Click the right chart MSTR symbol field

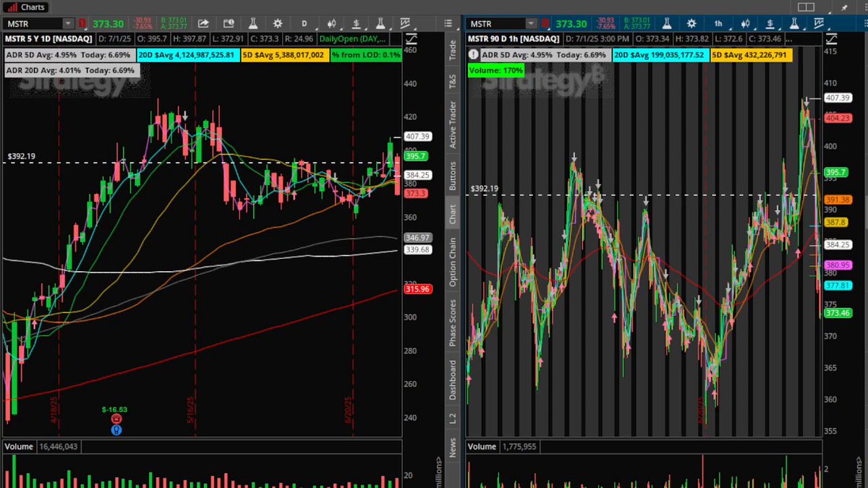click(x=495, y=23)
